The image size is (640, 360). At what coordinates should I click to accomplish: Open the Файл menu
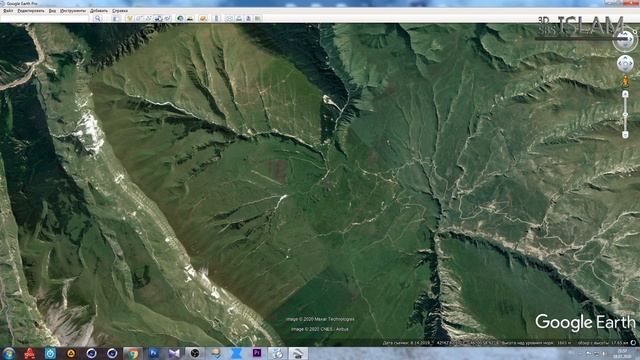coord(8,11)
